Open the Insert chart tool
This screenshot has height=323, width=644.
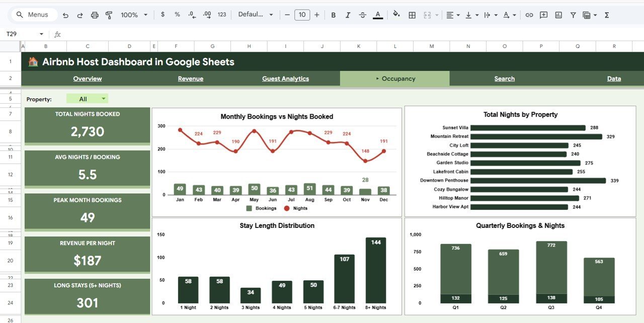coord(558,15)
